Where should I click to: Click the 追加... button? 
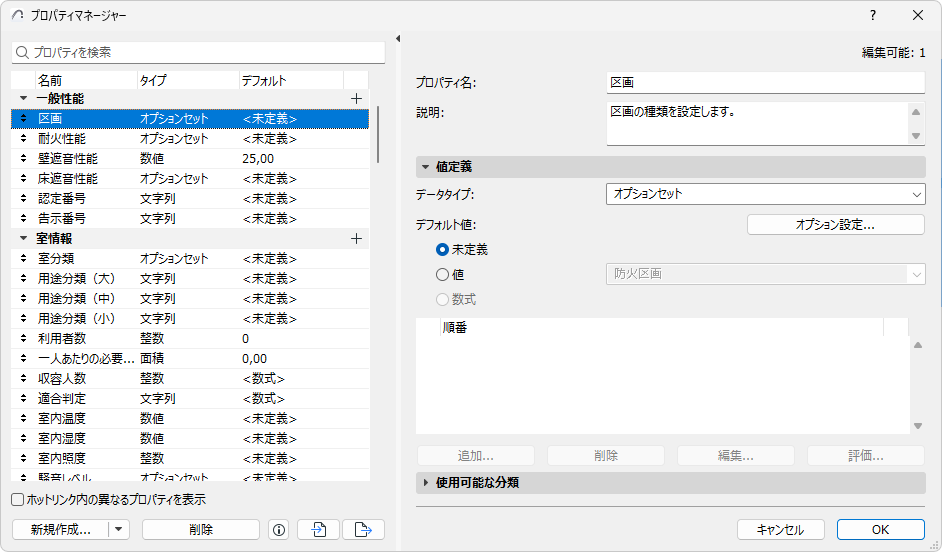tap(476, 456)
